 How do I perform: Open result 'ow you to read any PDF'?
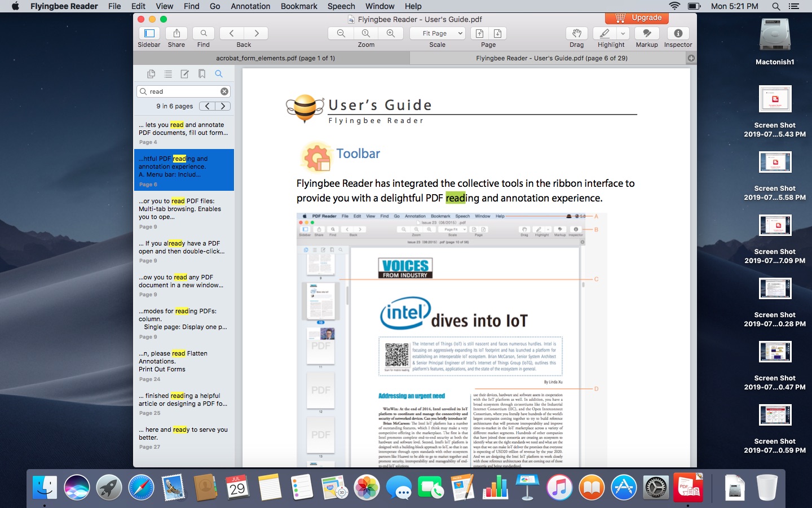click(x=183, y=286)
